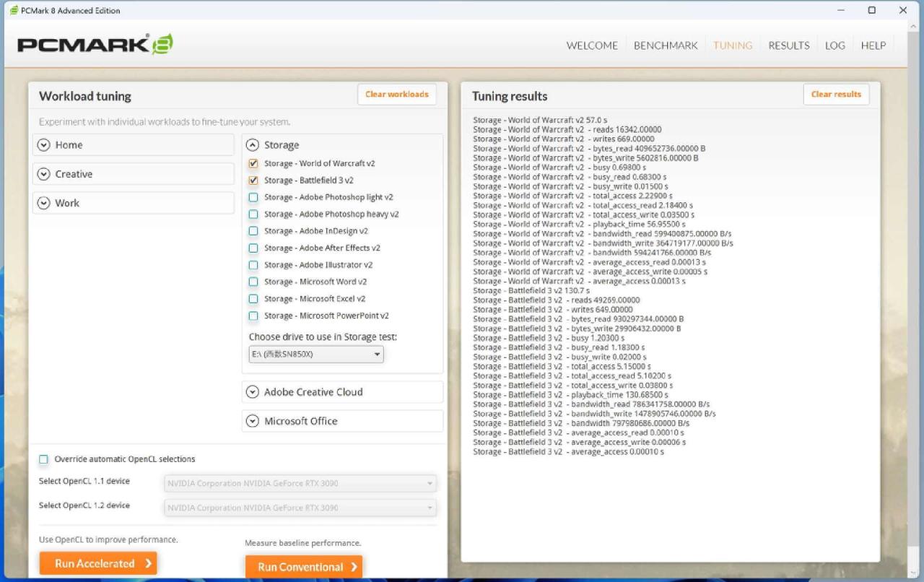
Task: Click the Clear results button
Action: click(x=836, y=95)
